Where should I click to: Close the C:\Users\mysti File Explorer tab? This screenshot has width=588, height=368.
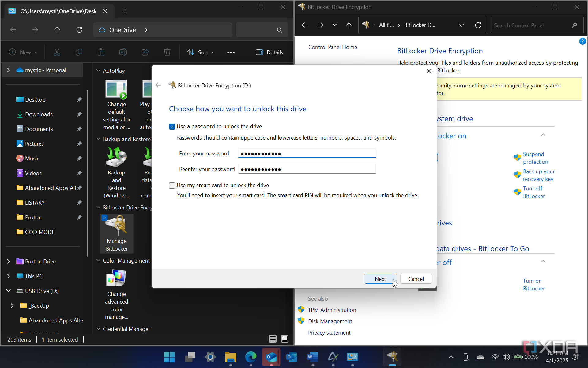pos(105,11)
